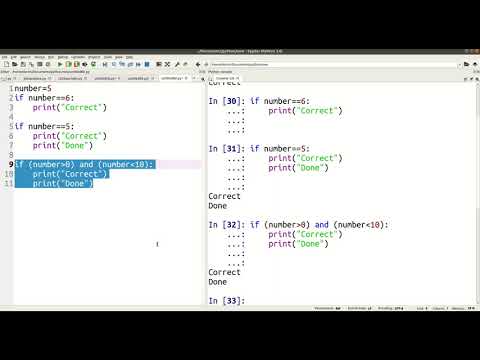Open the File menu

(5, 57)
